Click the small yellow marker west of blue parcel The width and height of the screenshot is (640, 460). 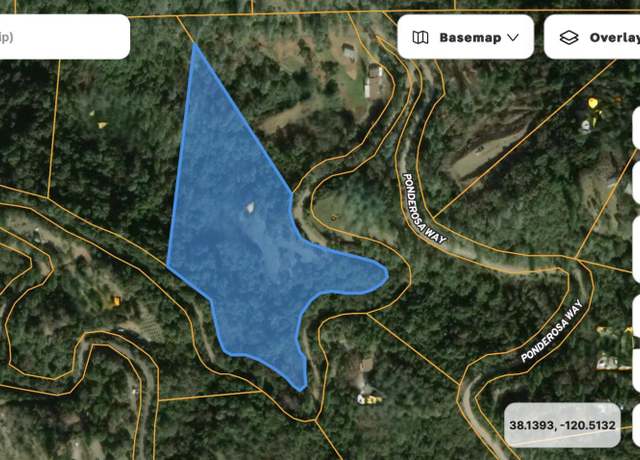pos(102,125)
